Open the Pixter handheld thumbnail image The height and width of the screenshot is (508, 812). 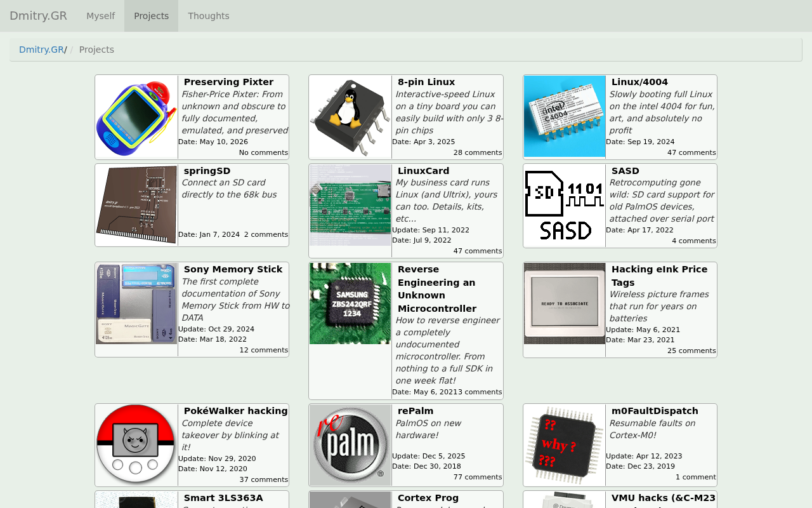[136, 116]
